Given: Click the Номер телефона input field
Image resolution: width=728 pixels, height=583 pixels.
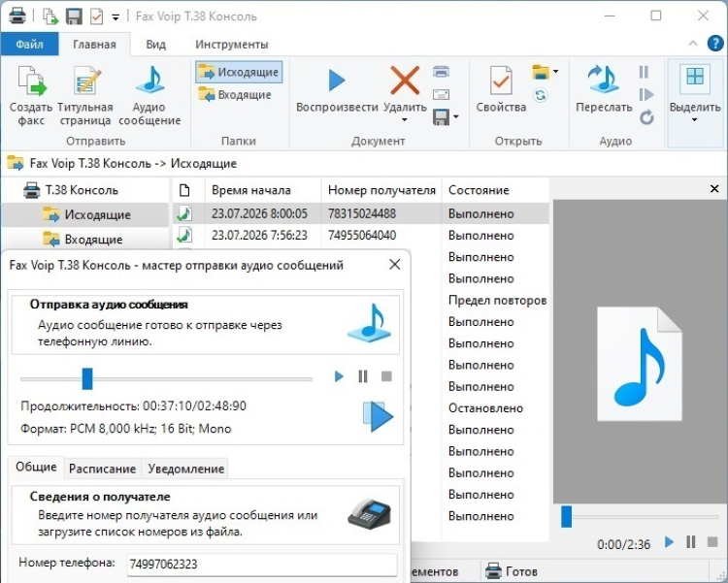Looking at the screenshot, I should click(x=262, y=565).
